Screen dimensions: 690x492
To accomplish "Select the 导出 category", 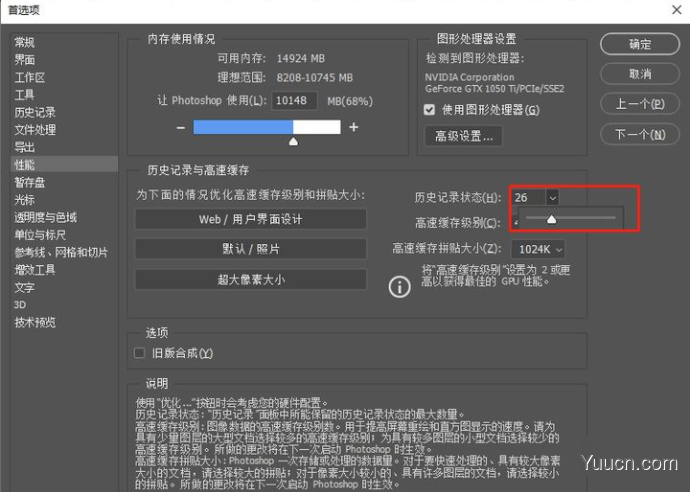I will pos(24,147).
